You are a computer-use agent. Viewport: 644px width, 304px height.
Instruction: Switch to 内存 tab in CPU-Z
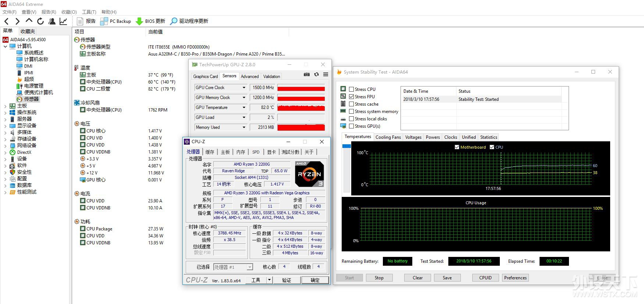pos(241,152)
